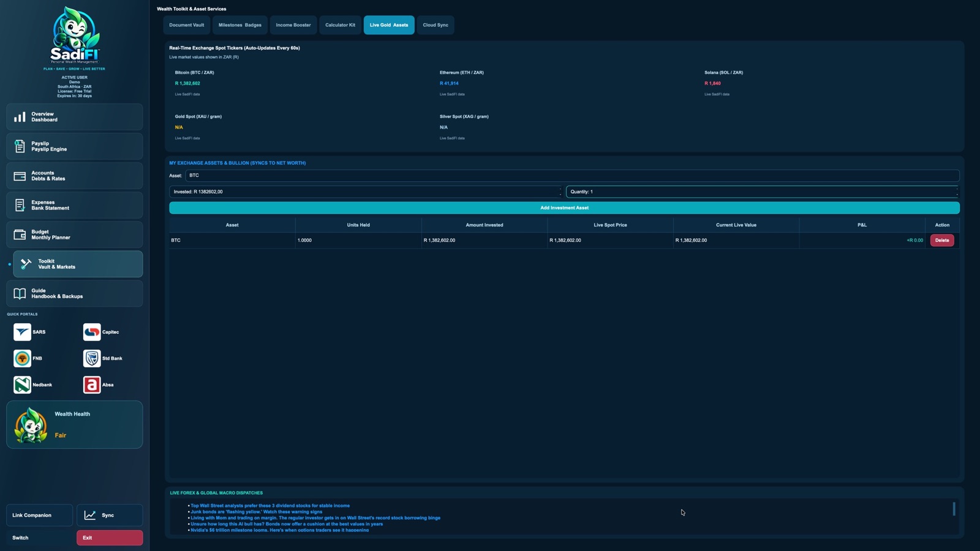Open the FNB quick portal icon
Screen dimensions: 980x551
(x=22, y=358)
